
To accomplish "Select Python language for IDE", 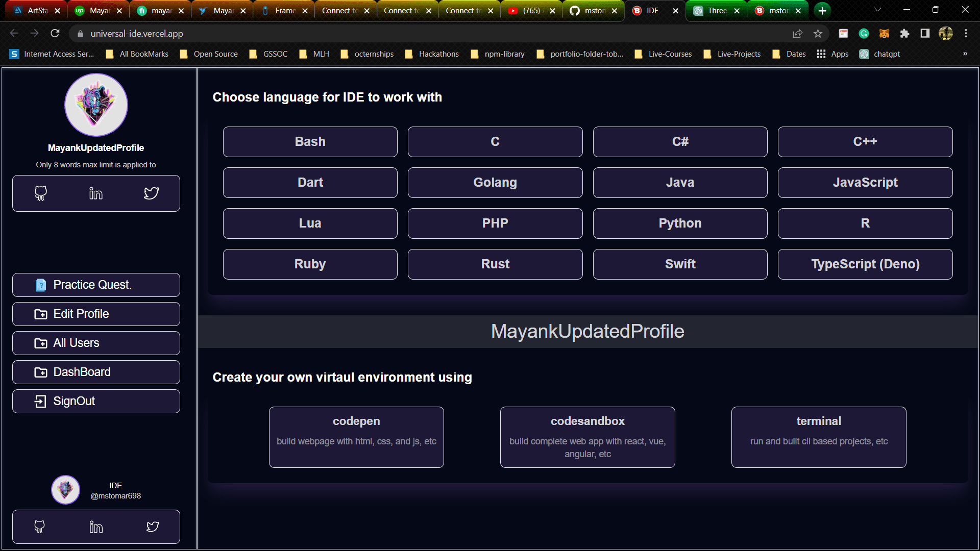I will coord(679,222).
